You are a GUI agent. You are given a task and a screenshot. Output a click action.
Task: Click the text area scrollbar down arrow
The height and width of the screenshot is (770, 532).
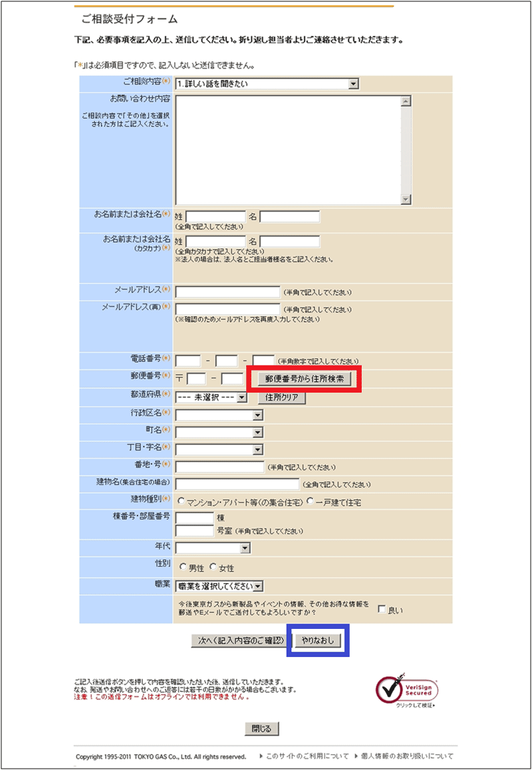[406, 200]
